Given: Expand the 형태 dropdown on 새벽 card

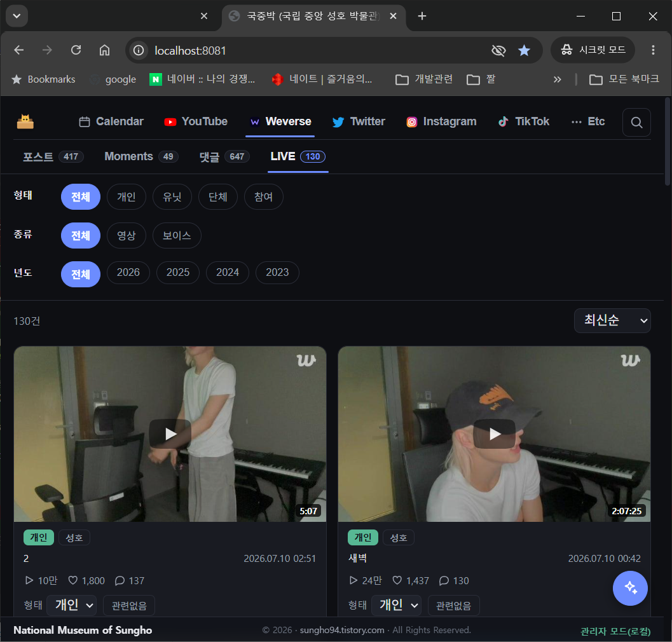Looking at the screenshot, I should (x=396, y=605).
